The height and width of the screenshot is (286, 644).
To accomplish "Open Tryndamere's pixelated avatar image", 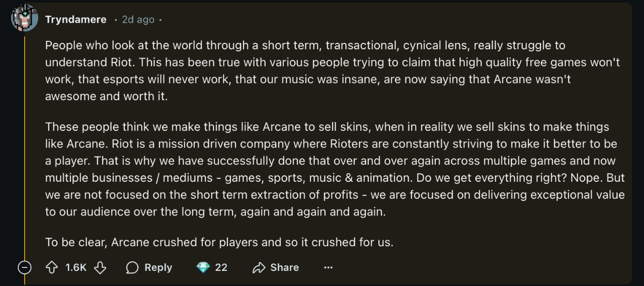I will pos(24,19).
